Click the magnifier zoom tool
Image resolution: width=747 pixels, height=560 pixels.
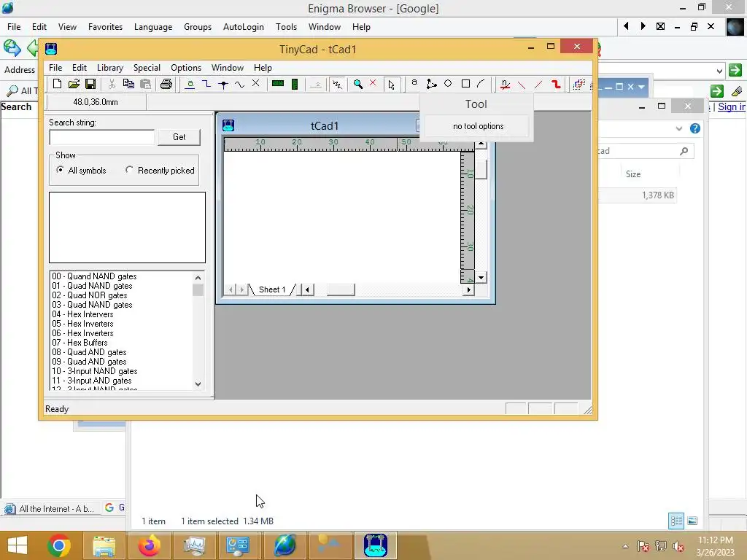pyautogui.click(x=357, y=85)
